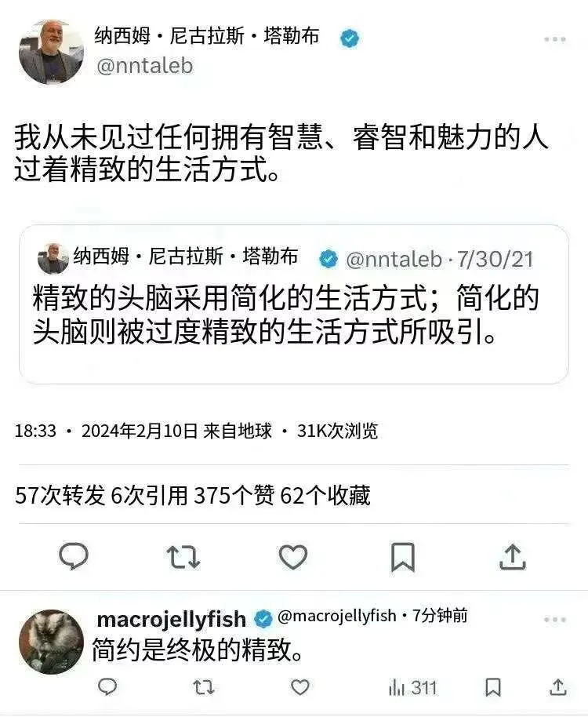Screen dimensions: 588x717
Task: Like the main tweet with the heart icon
Action: 293,557
